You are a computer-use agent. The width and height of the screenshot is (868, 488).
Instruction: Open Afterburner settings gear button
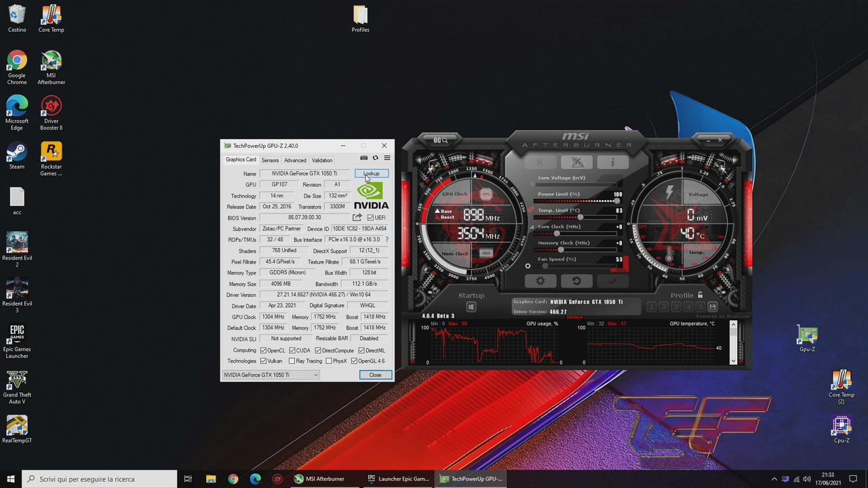540,281
